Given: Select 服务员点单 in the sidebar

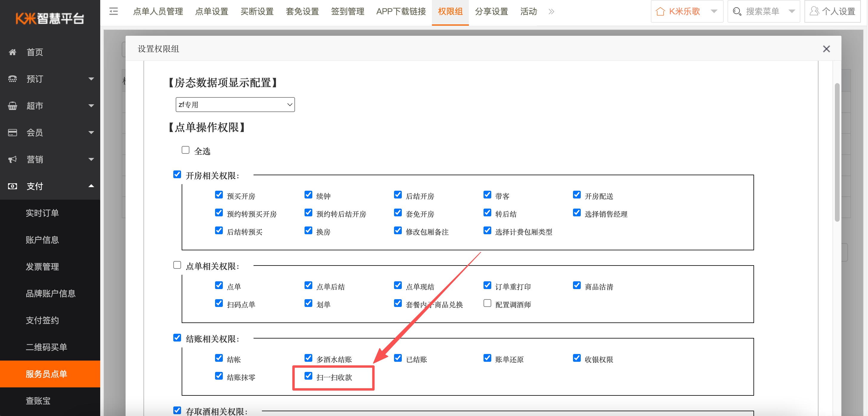Looking at the screenshot, I should click(x=50, y=374).
